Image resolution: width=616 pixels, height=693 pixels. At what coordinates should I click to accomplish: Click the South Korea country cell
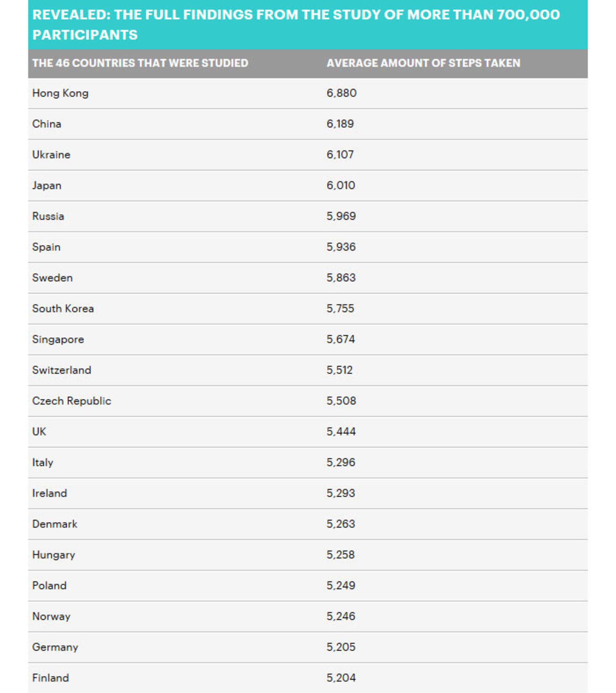(63, 308)
